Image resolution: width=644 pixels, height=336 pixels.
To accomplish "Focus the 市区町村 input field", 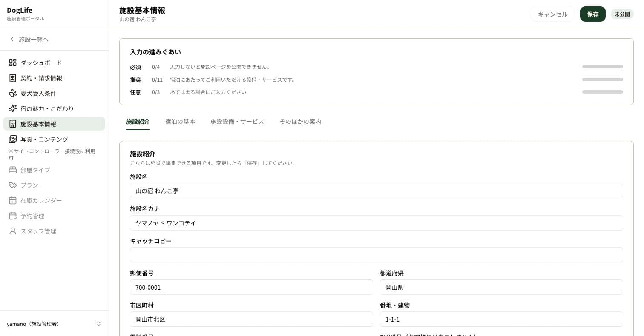I will click(251, 319).
